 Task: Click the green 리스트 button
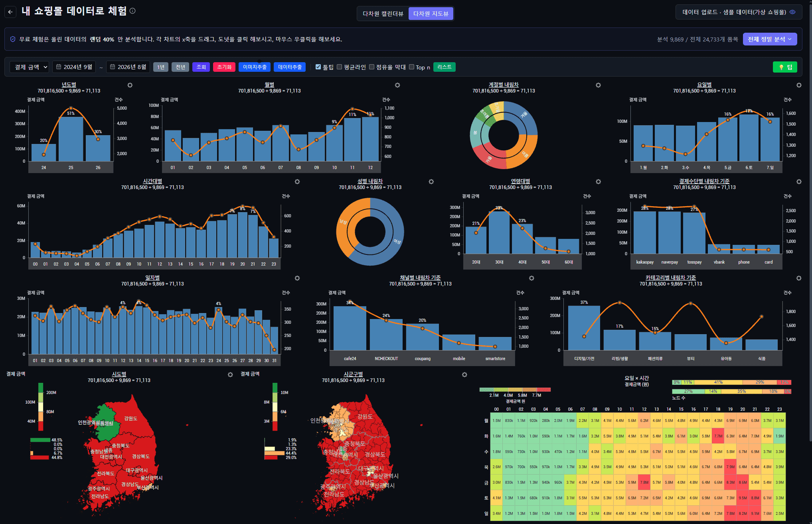coord(445,67)
